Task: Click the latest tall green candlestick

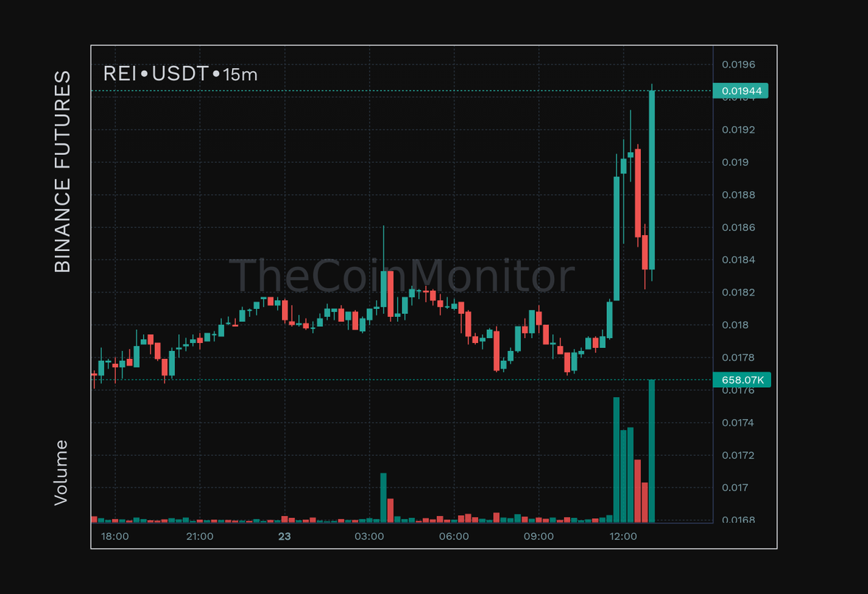Action: pyautogui.click(x=652, y=180)
